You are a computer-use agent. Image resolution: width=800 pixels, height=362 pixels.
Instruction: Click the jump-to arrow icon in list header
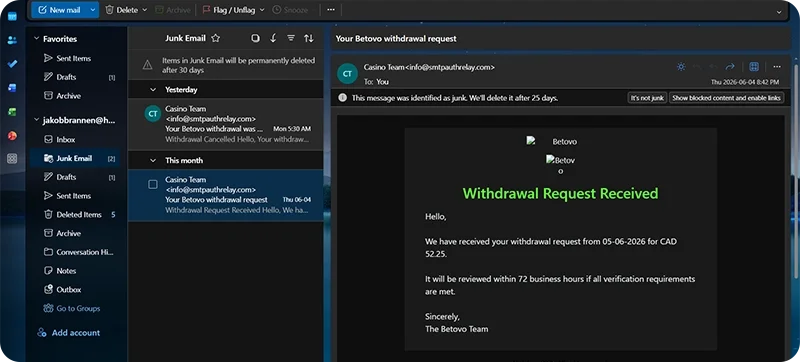point(273,38)
